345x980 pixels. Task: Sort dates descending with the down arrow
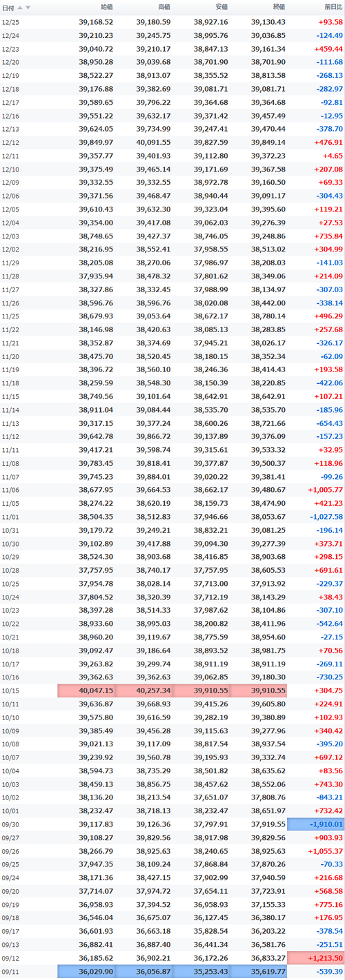pyautogui.click(x=28, y=8)
